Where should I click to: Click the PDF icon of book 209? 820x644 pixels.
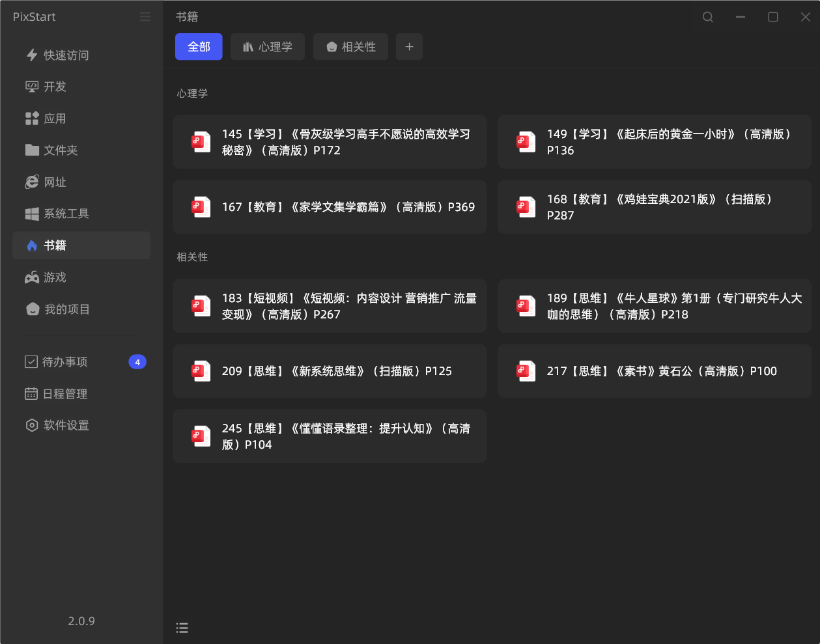point(201,371)
